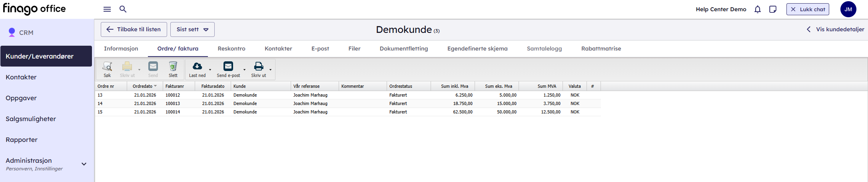The image size is (868, 182).
Task: Open the sticky note icon in header
Action: click(773, 9)
